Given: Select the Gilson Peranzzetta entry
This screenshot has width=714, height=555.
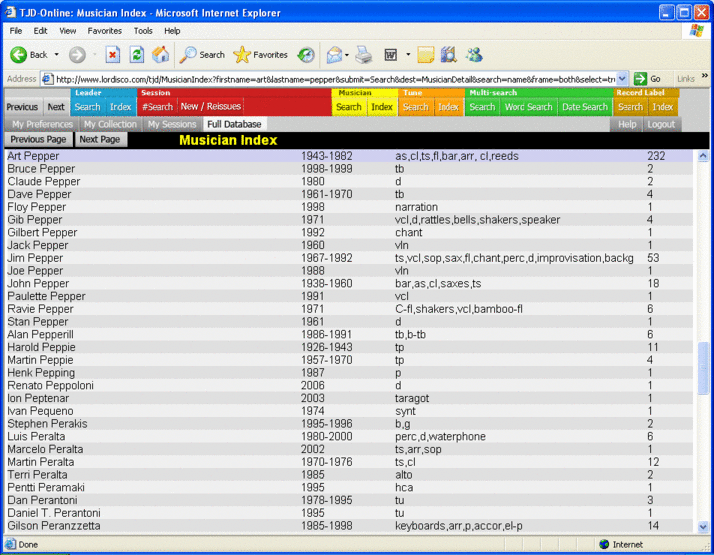Looking at the screenshot, I should tap(348, 525).
